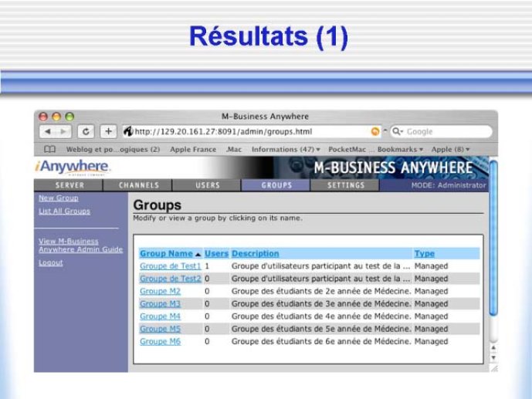Open the Groupe M2 group
Viewport: 532px width, 399px height.
click(x=160, y=291)
